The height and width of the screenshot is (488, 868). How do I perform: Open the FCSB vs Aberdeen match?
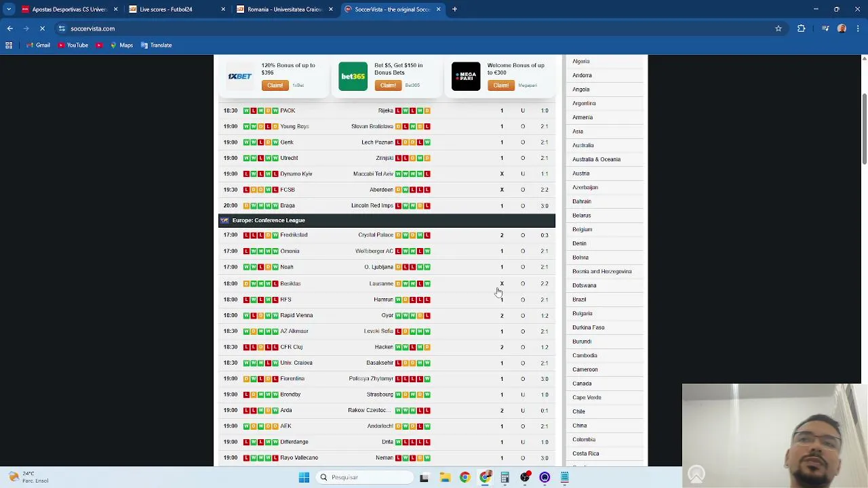point(387,190)
